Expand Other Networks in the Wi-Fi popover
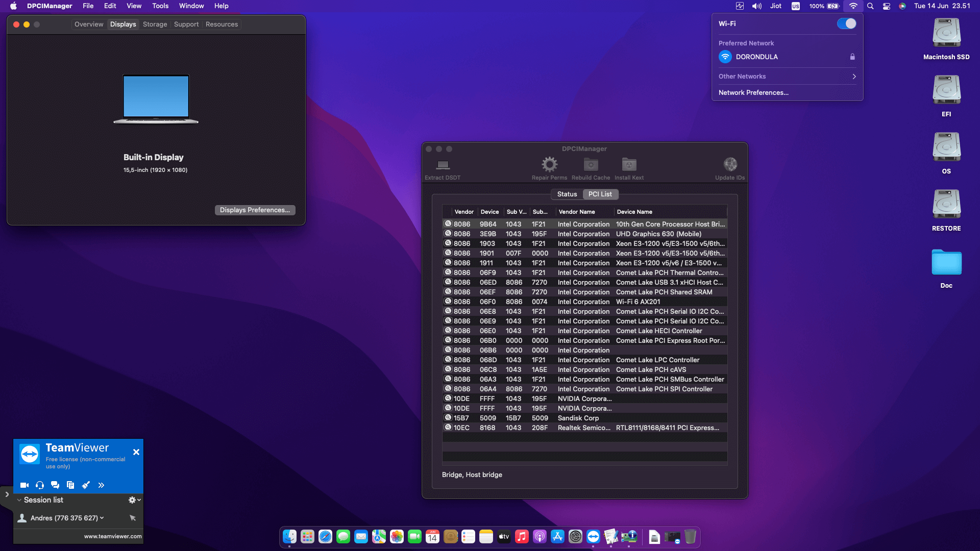 [x=854, y=76]
